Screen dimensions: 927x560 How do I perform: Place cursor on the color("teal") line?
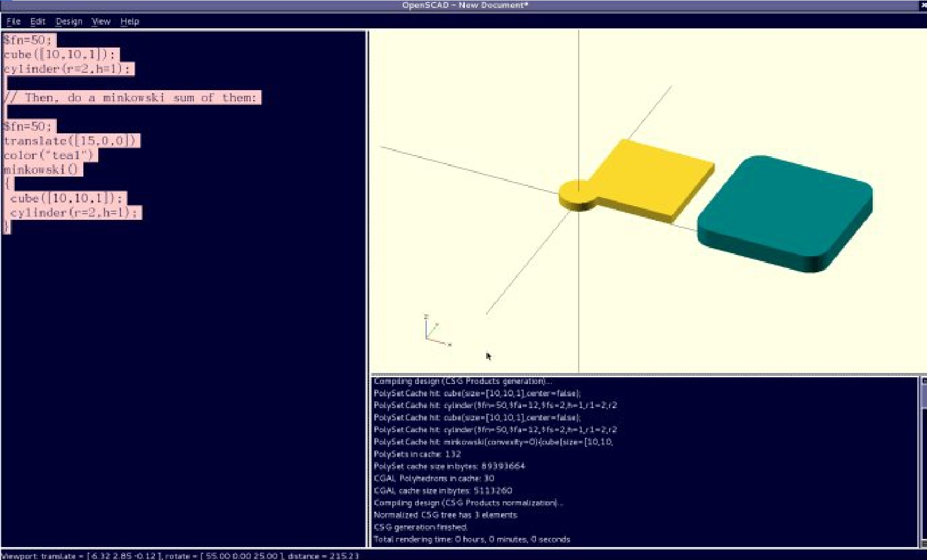click(48, 155)
